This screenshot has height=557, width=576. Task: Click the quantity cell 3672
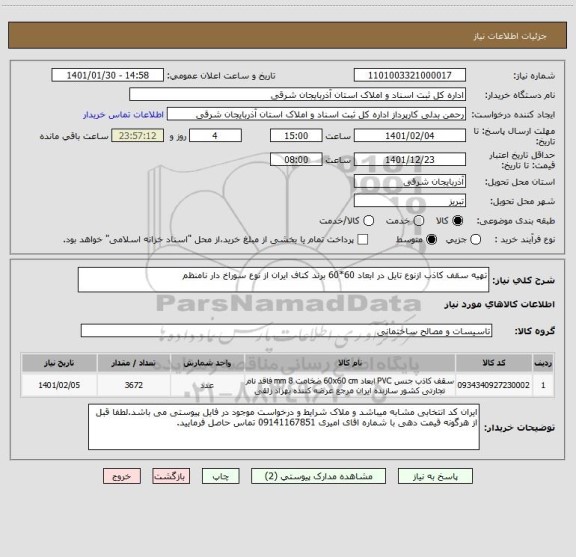[134, 385]
